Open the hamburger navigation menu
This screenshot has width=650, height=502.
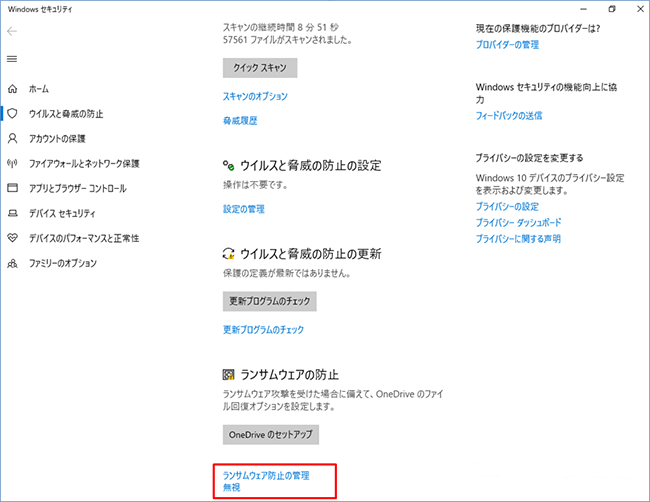click(12, 59)
